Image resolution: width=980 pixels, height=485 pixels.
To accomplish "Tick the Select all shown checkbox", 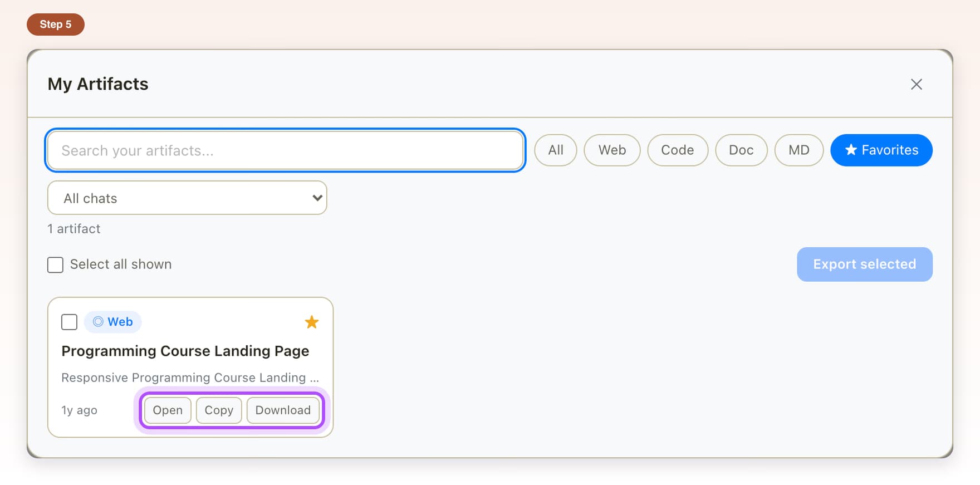I will [x=55, y=264].
